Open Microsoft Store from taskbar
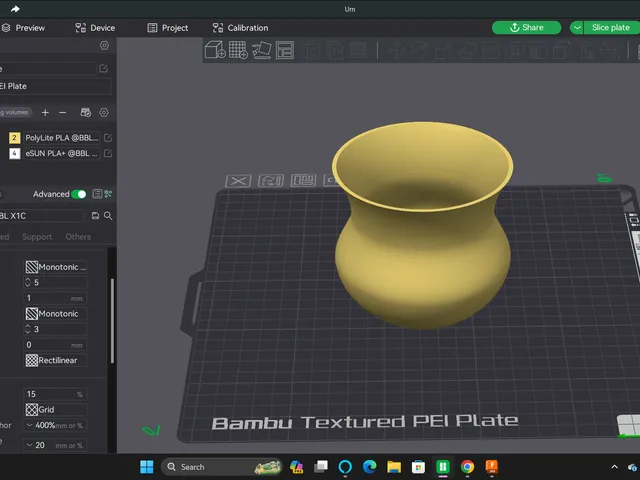 [x=418, y=467]
